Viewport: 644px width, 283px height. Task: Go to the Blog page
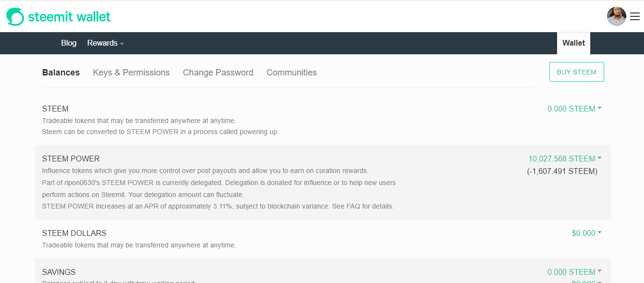(69, 43)
